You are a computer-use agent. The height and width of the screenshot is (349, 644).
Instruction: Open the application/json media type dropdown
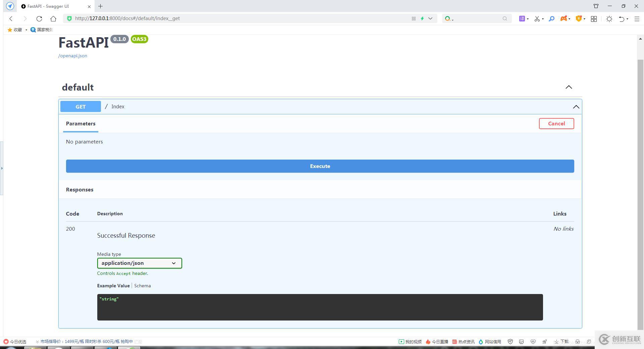coord(140,263)
